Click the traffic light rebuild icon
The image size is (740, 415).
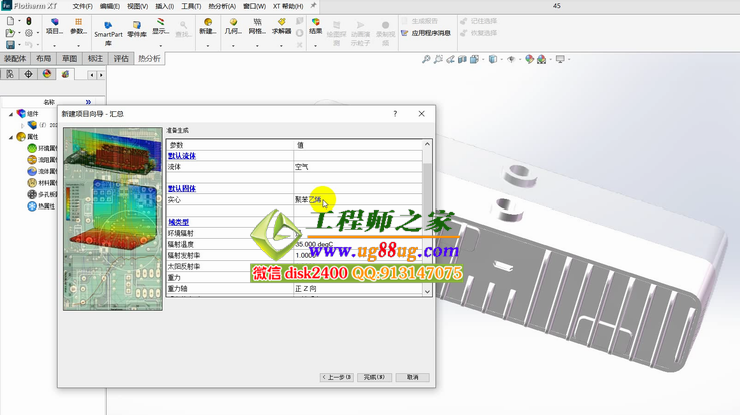coord(29,21)
